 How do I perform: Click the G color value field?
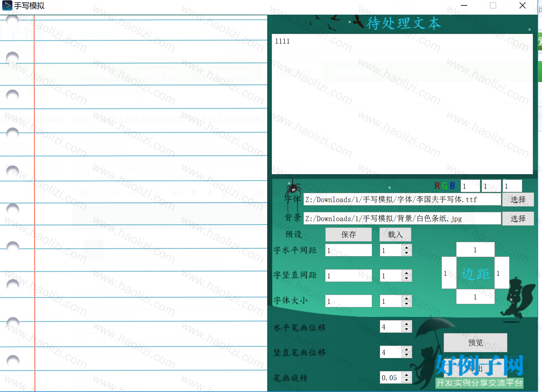[x=491, y=186]
